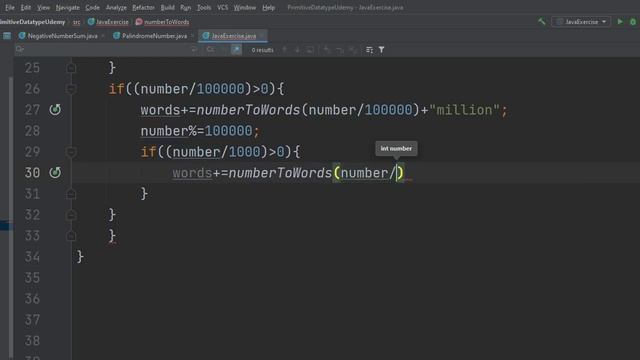Click the JavaExercise class breadcrumb
The height and width of the screenshot is (360, 640).
(108, 22)
